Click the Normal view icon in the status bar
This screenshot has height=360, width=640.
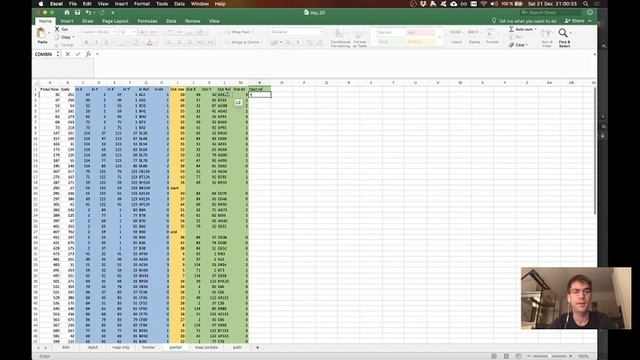494,356
